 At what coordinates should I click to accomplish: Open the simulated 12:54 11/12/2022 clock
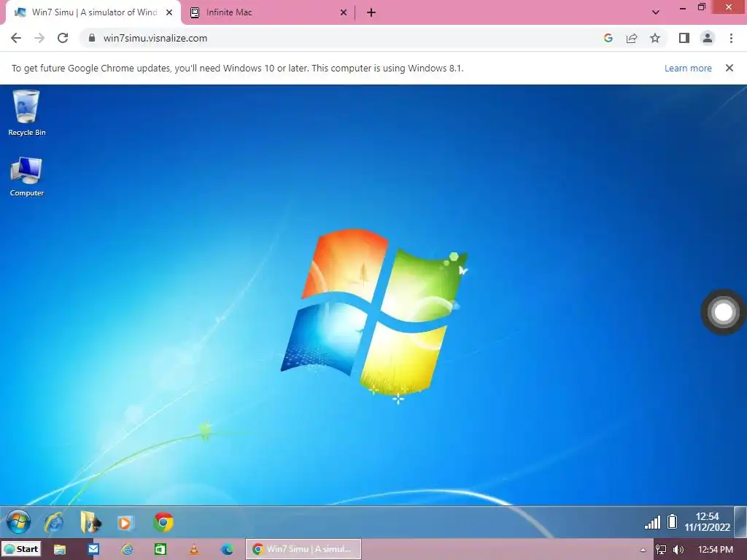tap(708, 522)
